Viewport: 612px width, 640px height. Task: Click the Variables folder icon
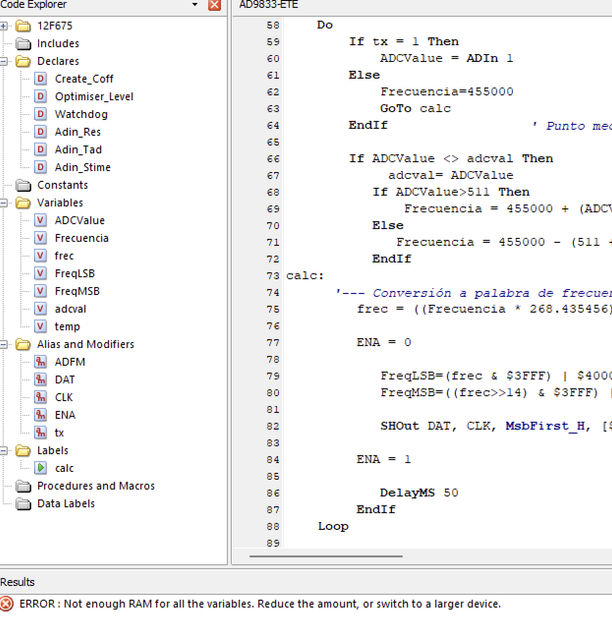[23, 203]
